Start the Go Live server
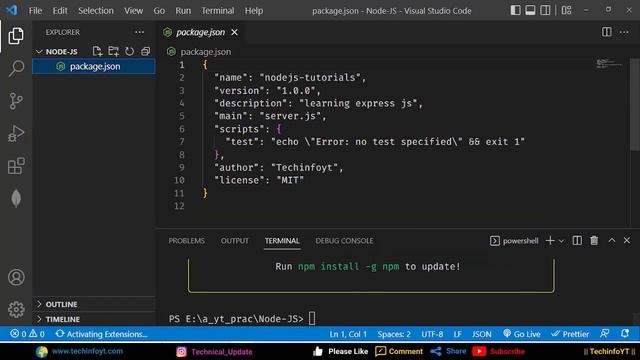The height and width of the screenshot is (360, 640). point(522,334)
